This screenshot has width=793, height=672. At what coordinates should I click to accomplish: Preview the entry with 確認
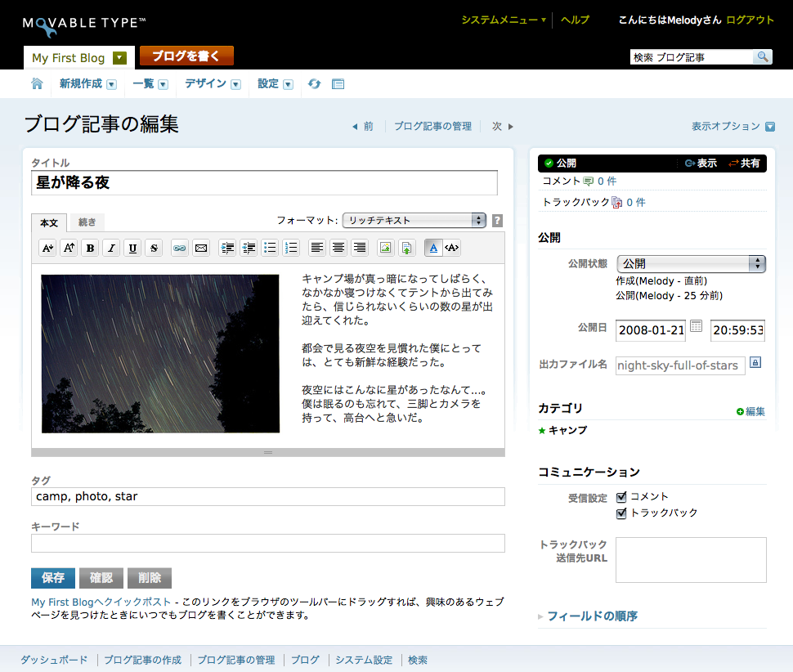[101, 578]
